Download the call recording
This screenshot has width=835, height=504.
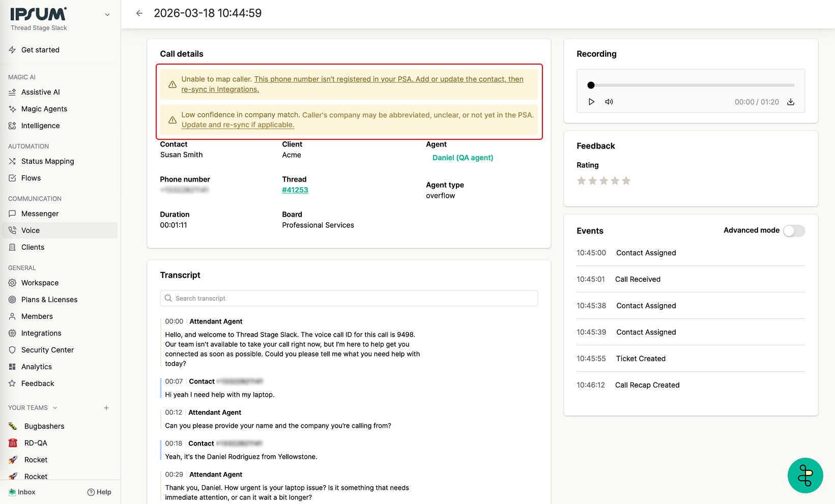(x=791, y=102)
